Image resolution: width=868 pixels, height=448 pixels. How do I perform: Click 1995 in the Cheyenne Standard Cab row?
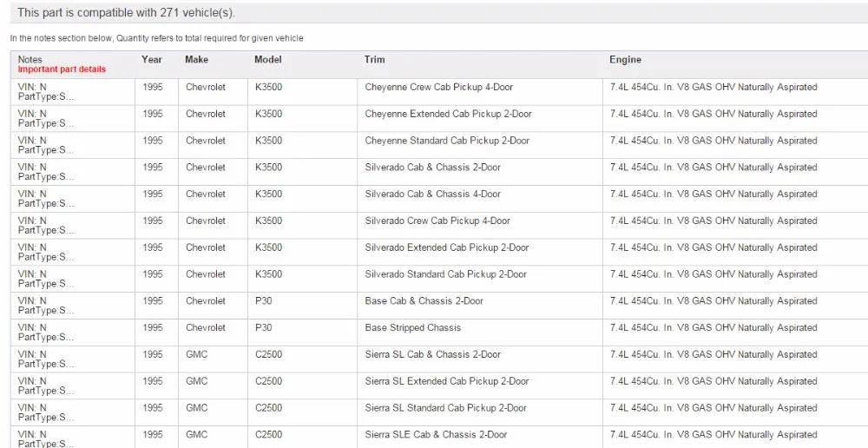coord(152,140)
